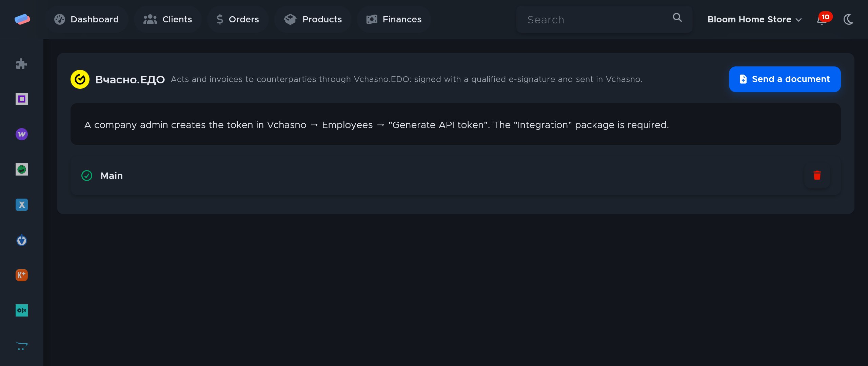Open the OLX integration icon

coord(21,310)
